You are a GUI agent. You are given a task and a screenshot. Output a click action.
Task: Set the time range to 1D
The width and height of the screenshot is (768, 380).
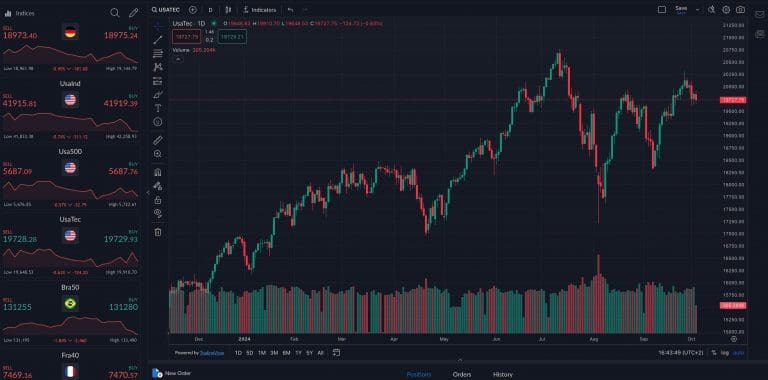tap(238, 353)
